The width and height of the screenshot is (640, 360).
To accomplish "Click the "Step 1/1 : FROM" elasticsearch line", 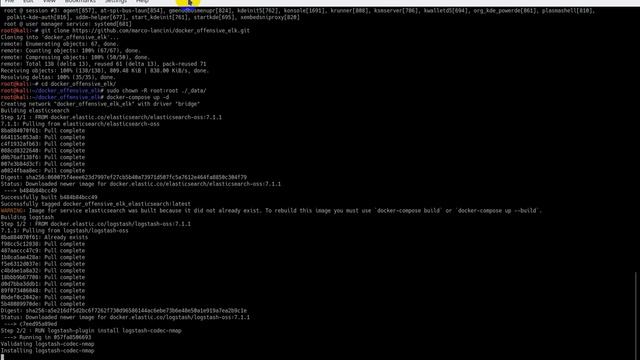I will 111,117.
